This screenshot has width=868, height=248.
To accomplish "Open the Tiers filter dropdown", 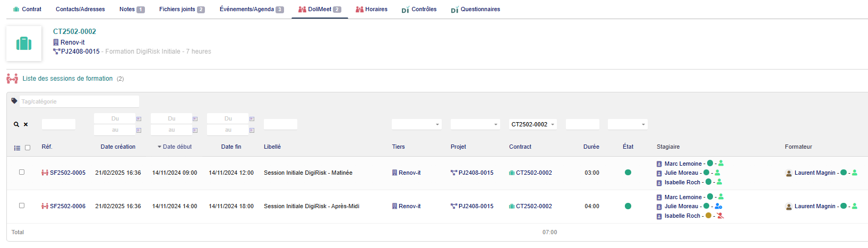I will [x=417, y=124].
